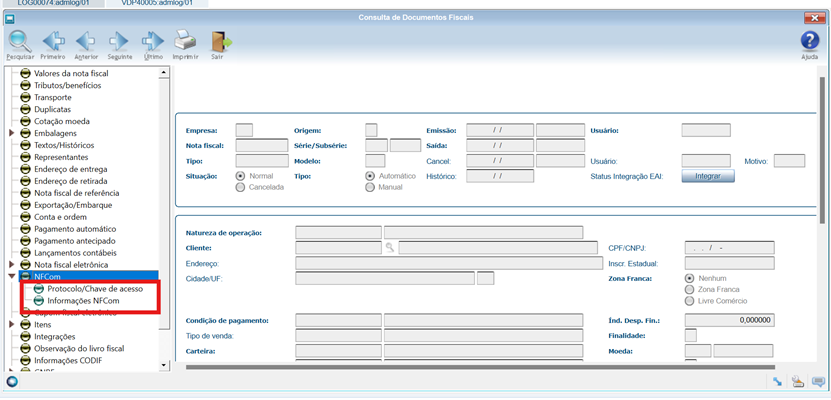Go to Primeiro record arrow
Viewport: 831px width, 400px height.
[53, 41]
